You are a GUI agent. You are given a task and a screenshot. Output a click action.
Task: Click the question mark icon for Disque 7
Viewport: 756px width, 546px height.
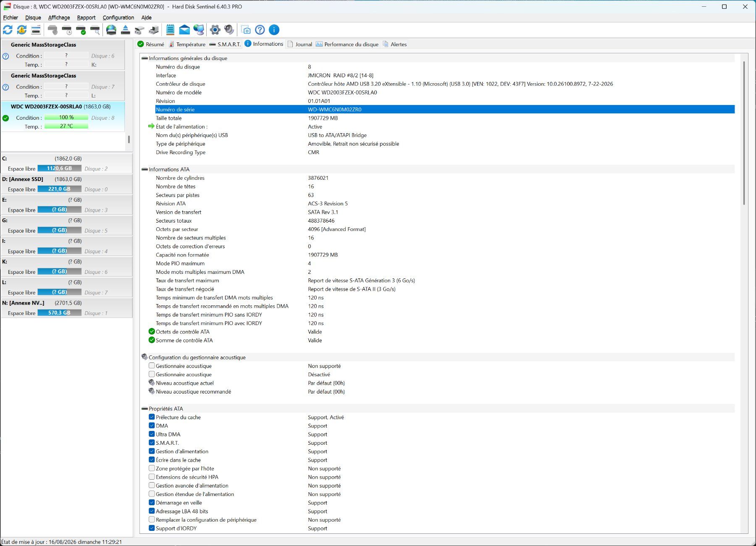click(6, 87)
